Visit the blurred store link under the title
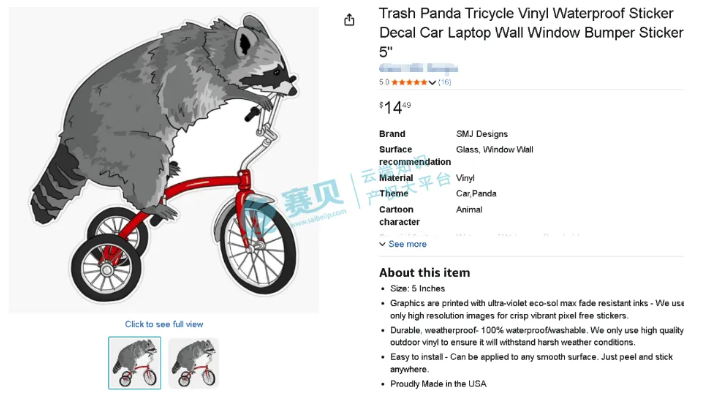The image size is (710, 410). coord(418,68)
